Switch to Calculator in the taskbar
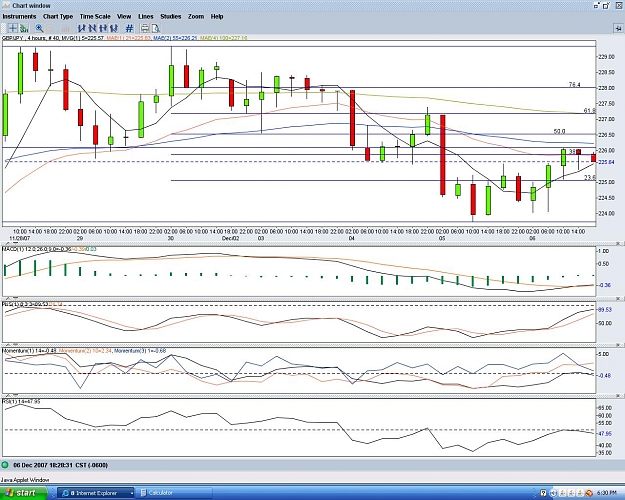This screenshot has height=500, width=625. click(174, 493)
